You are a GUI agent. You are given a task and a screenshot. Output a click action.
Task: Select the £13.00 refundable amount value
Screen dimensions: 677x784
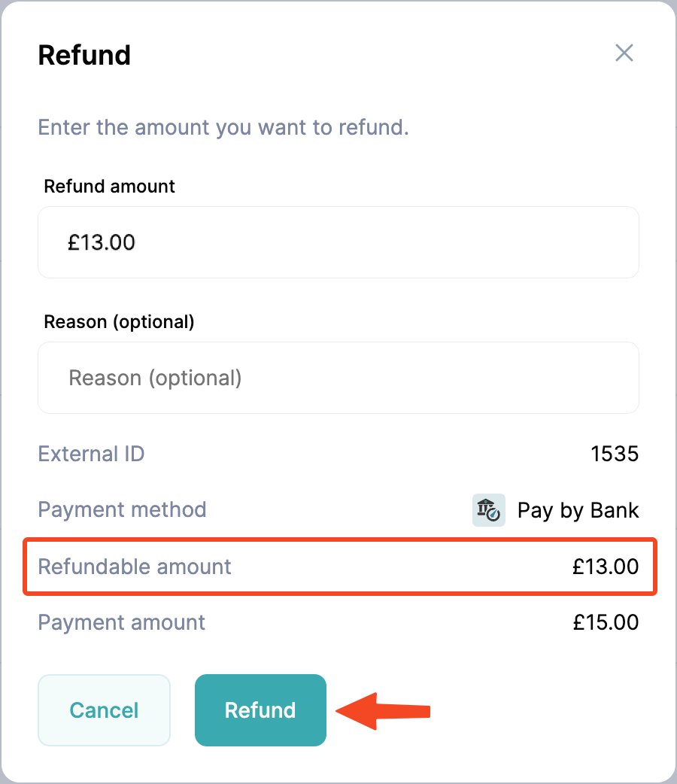coord(606,567)
